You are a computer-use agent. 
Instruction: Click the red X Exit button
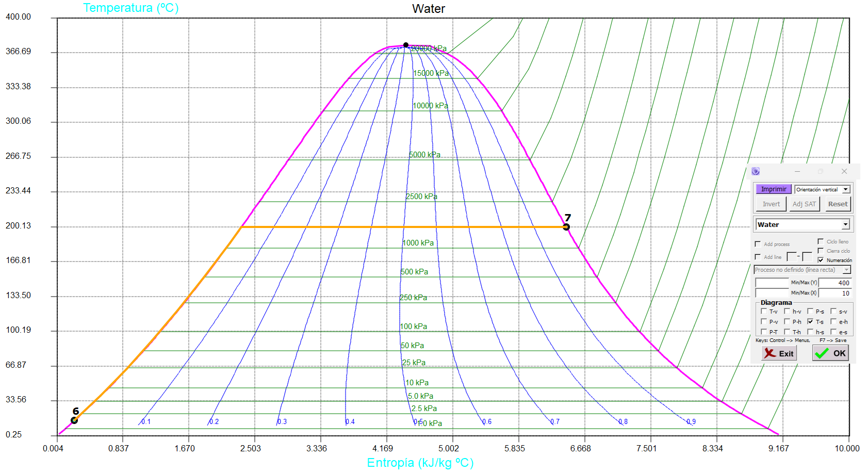coord(779,353)
